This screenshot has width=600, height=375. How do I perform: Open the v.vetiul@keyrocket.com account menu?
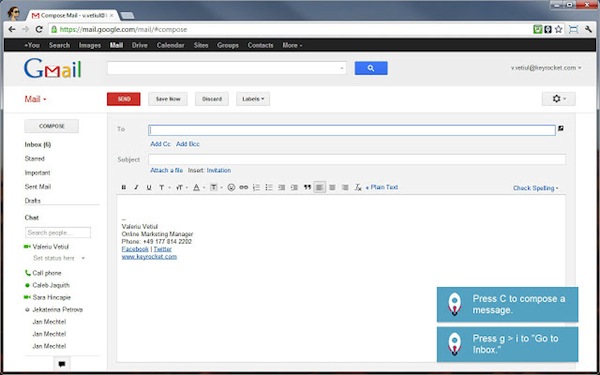pyautogui.click(x=546, y=68)
